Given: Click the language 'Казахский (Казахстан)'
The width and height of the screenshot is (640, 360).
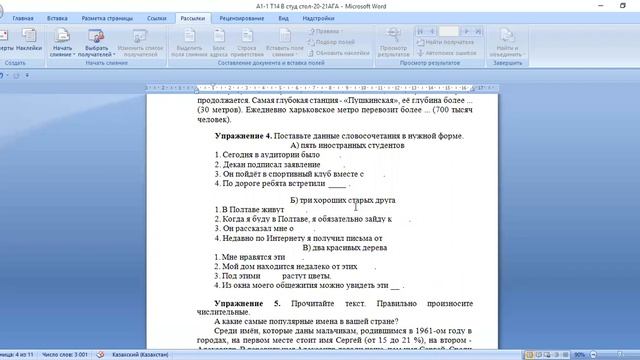Looking at the screenshot, I should (x=140, y=355).
